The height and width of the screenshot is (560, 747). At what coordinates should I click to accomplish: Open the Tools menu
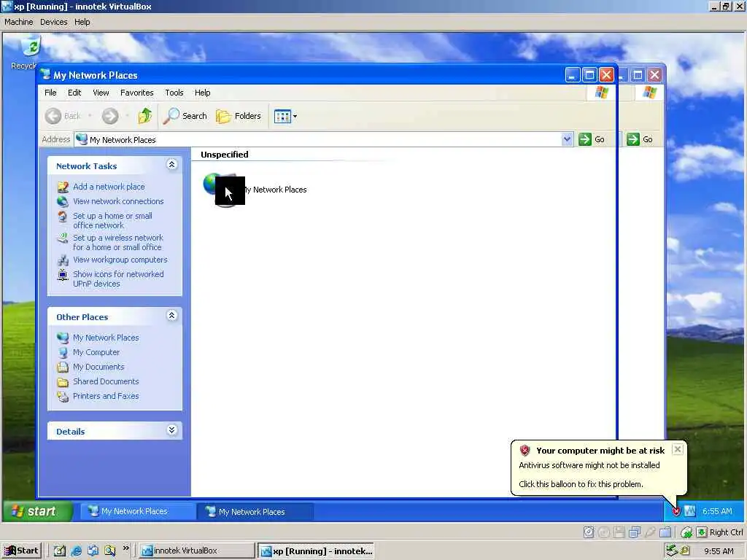(174, 93)
